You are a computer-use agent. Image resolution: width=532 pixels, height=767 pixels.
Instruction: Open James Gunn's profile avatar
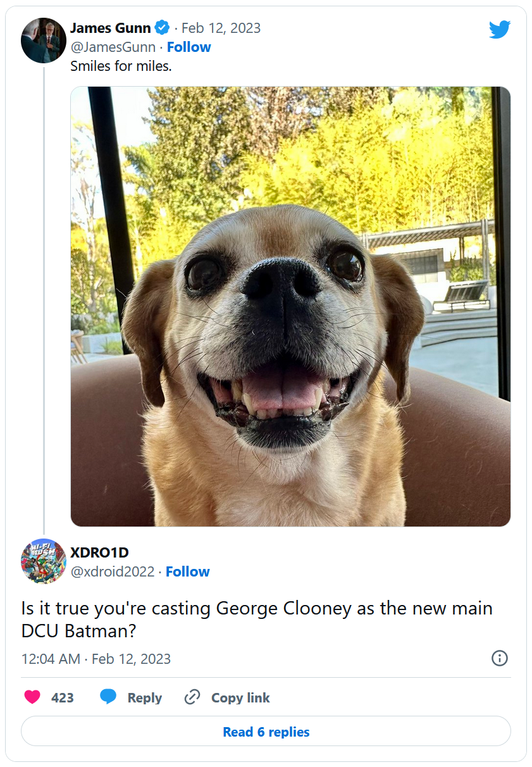pos(43,41)
